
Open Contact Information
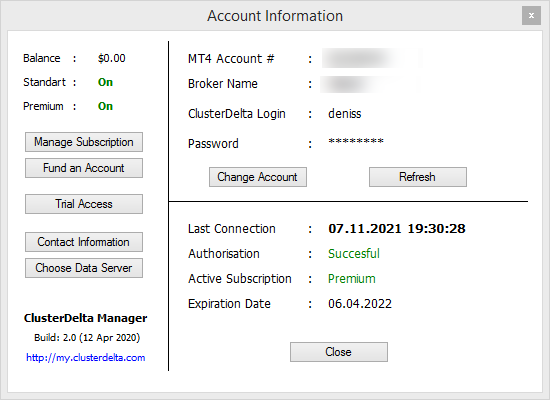pos(84,242)
